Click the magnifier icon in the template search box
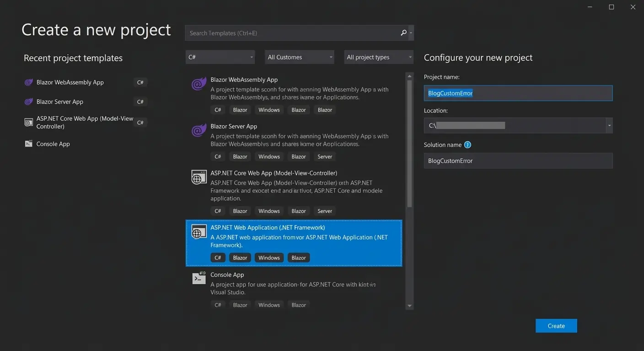 [x=403, y=32]
